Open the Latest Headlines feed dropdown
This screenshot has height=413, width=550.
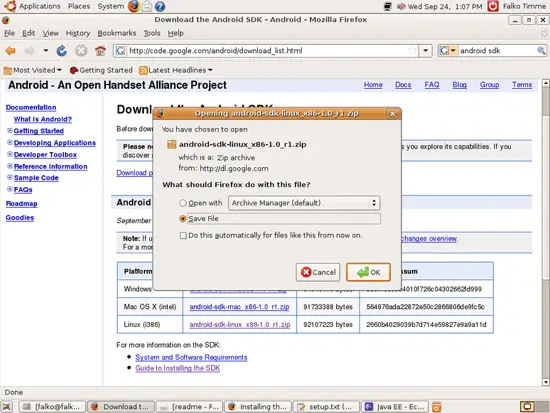(x=176, y=70)
